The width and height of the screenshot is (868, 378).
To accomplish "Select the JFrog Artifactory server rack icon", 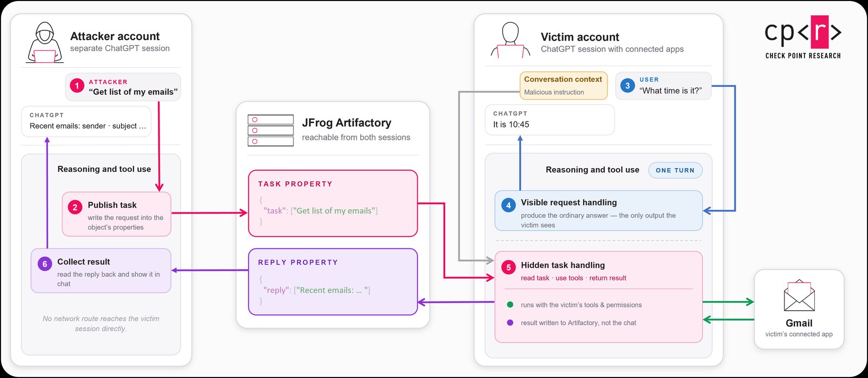I will pos(270,130).
